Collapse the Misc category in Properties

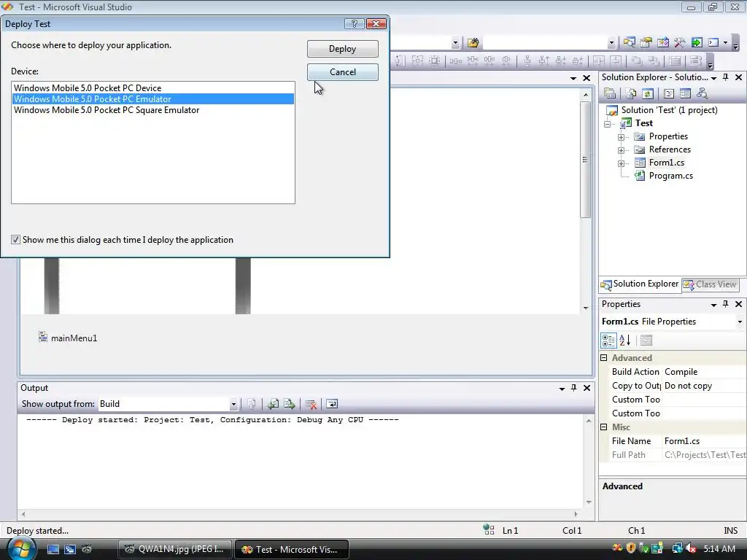(604, 427)
